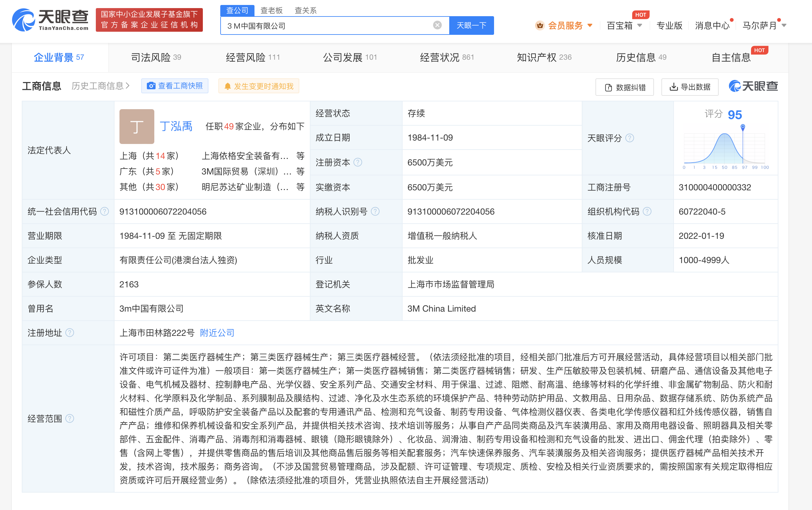The image size is (812, 510).
Task: Click the 查看工商快照 button
Action: point(175,86)
